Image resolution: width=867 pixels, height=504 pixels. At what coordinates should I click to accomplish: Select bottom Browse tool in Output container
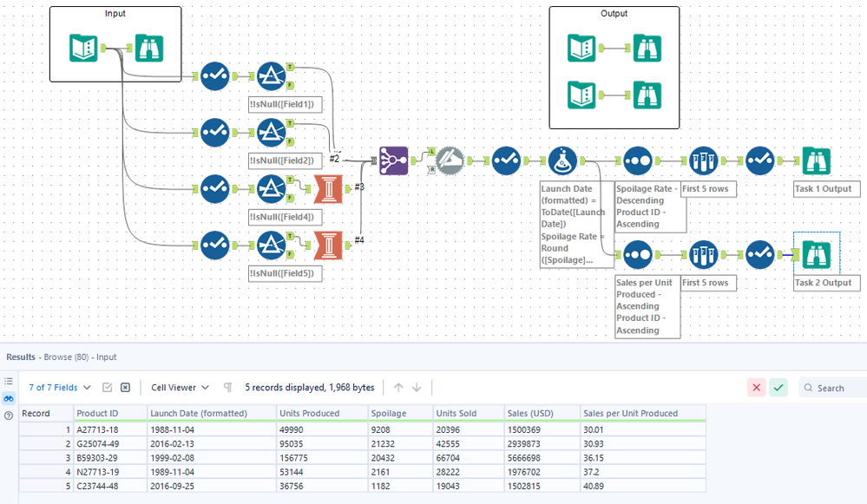tap(647, 95)
